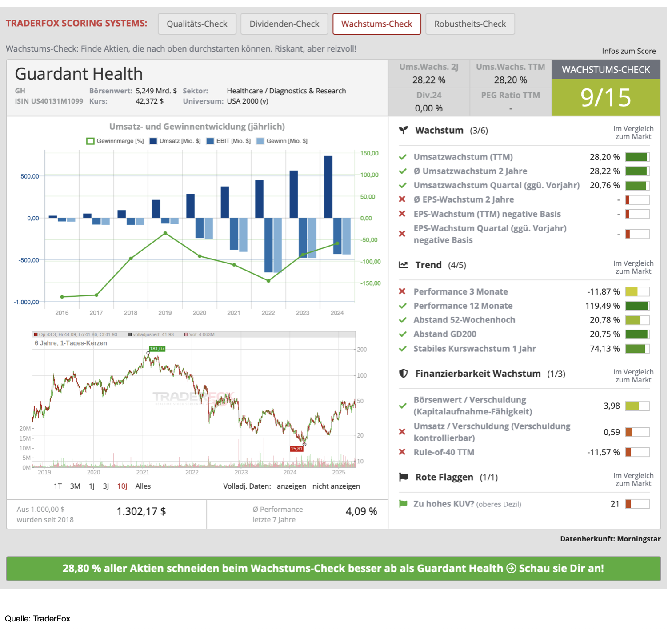The image size is (672, 629).
Task: Toggle Umsatz [Mio. $] legend entry
Action: click(x=175, y=141)
